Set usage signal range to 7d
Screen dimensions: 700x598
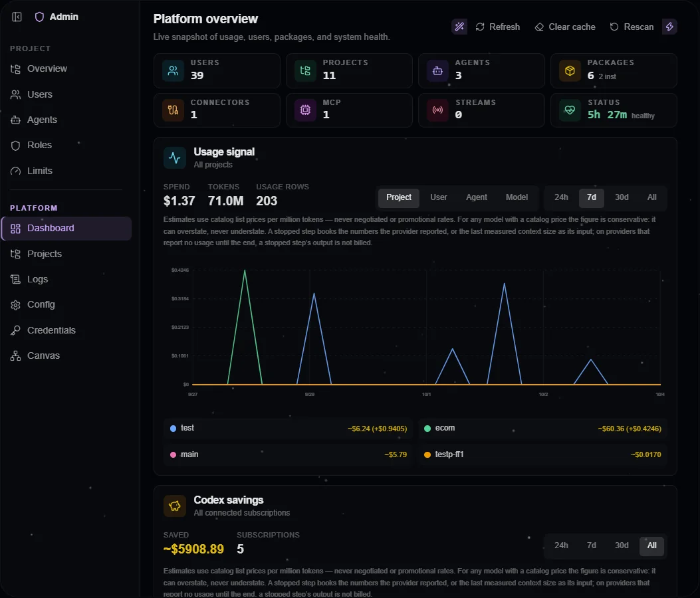click(592, 198)
